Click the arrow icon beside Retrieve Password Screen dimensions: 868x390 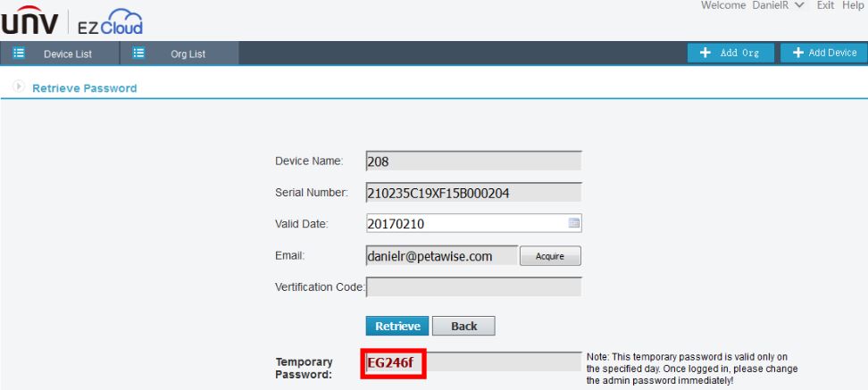click(x=18, y=88)
